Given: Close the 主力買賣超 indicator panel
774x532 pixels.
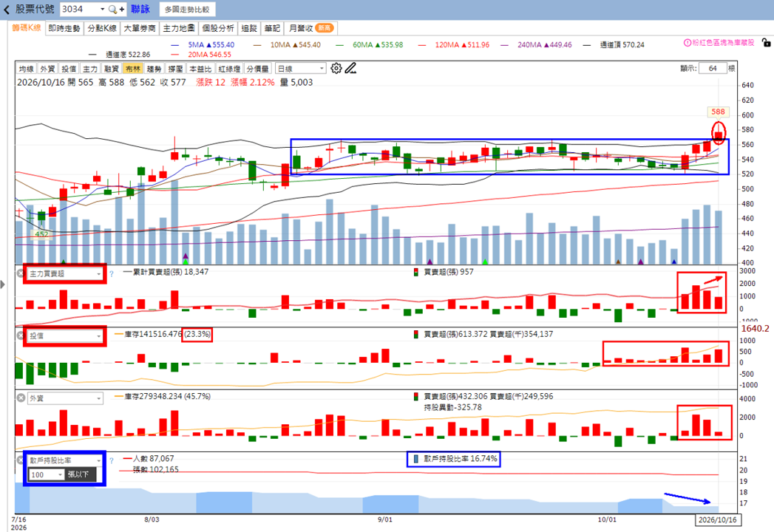Looking at the screenshot, I should point(21,273).
